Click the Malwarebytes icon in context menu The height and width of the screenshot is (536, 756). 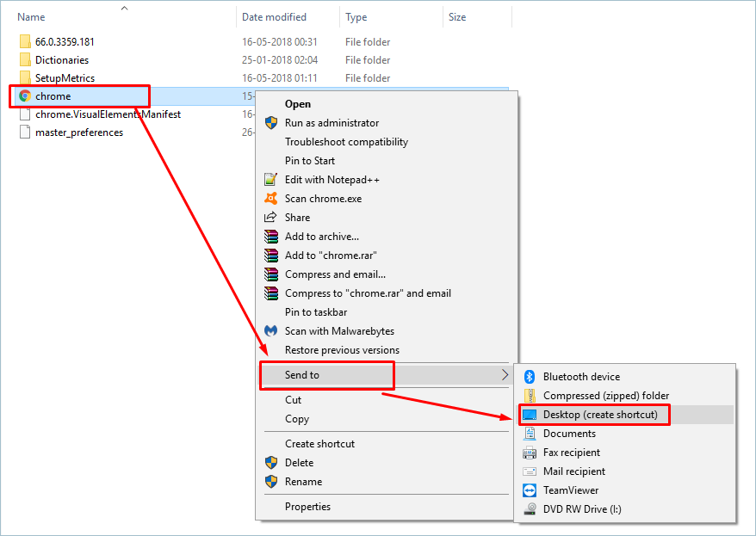coord(270,331)
